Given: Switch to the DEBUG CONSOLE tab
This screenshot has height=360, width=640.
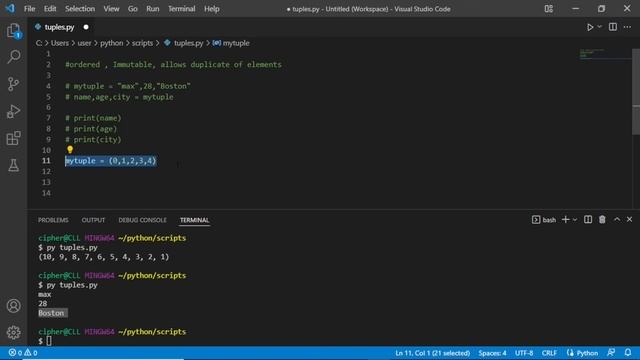Looking at the screenshot, I should click(x=142, y=220).
